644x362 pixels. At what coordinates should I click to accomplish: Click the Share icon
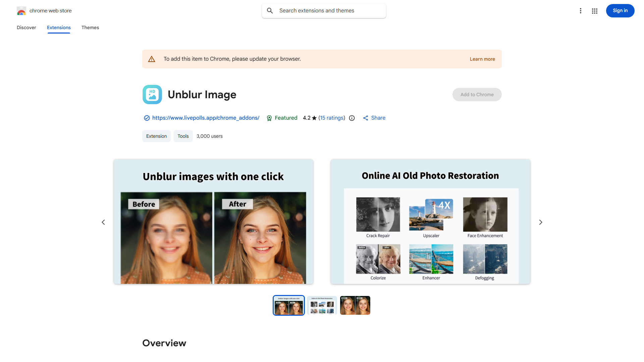point(366,118)
